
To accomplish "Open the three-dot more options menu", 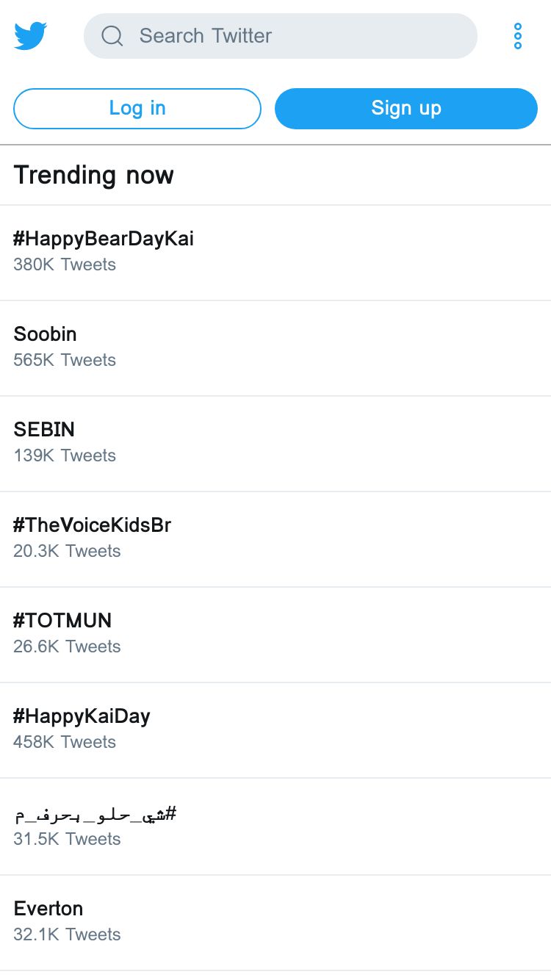I will coord(518,36).
